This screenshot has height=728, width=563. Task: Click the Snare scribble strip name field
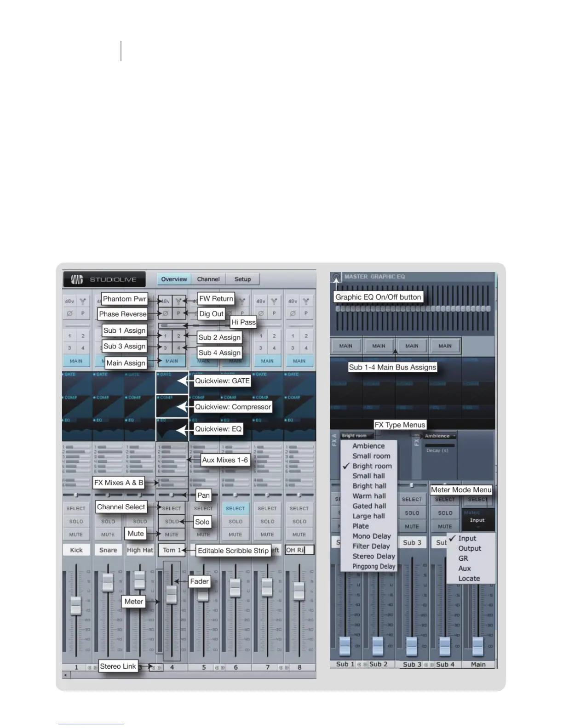coord(108,550)
